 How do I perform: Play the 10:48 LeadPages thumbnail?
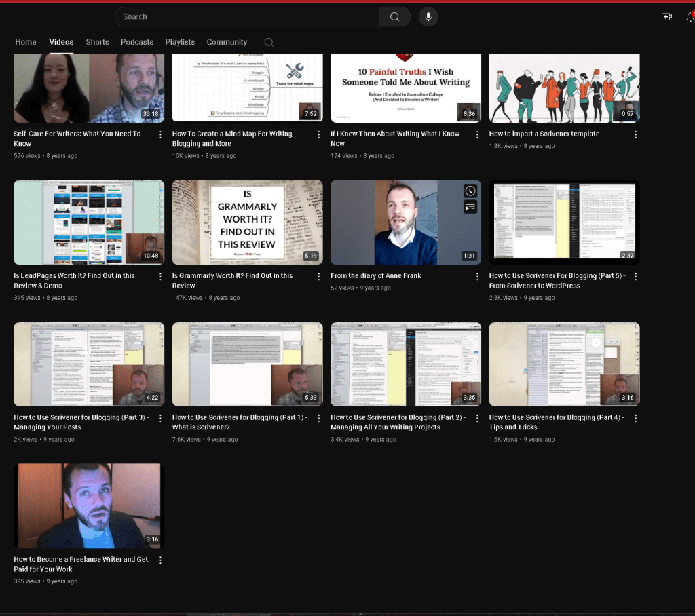tap(89, 223)
